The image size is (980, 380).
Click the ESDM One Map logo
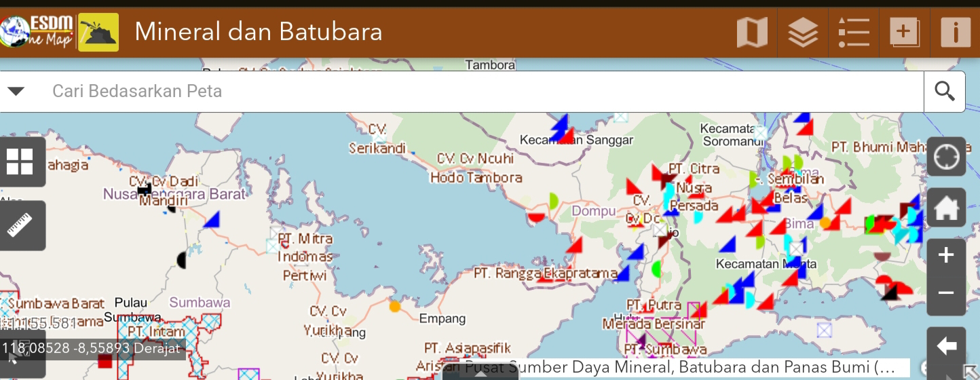[37, 32]
